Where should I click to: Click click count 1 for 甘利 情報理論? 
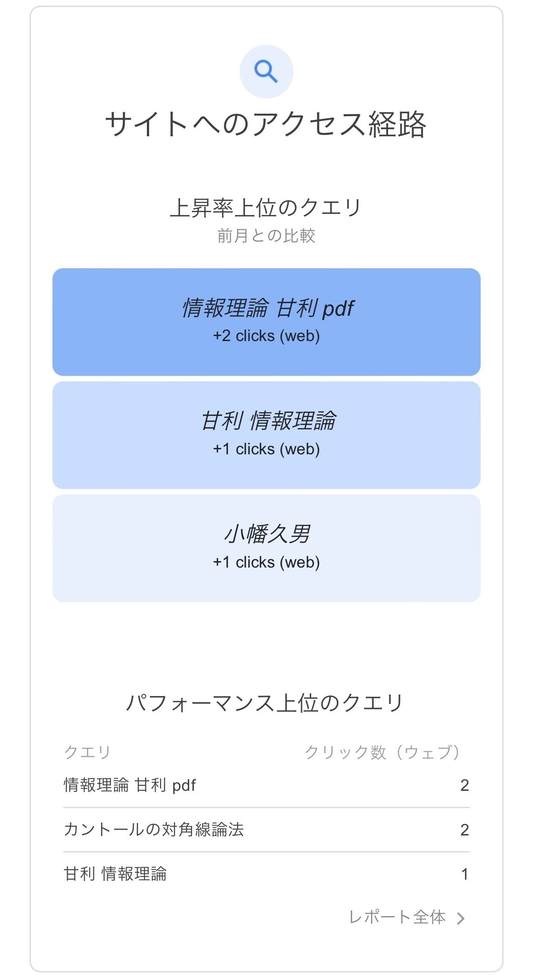464,874
